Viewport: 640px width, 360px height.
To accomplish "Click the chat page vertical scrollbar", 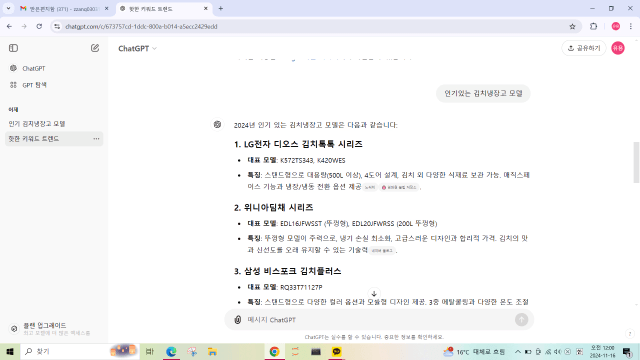I will point(636,162).
